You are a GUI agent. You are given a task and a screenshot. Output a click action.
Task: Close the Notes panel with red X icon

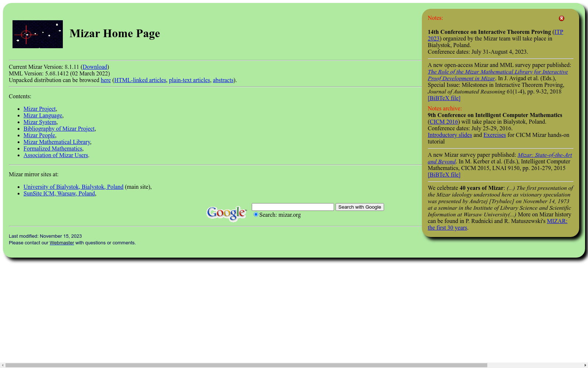[562, 18]
